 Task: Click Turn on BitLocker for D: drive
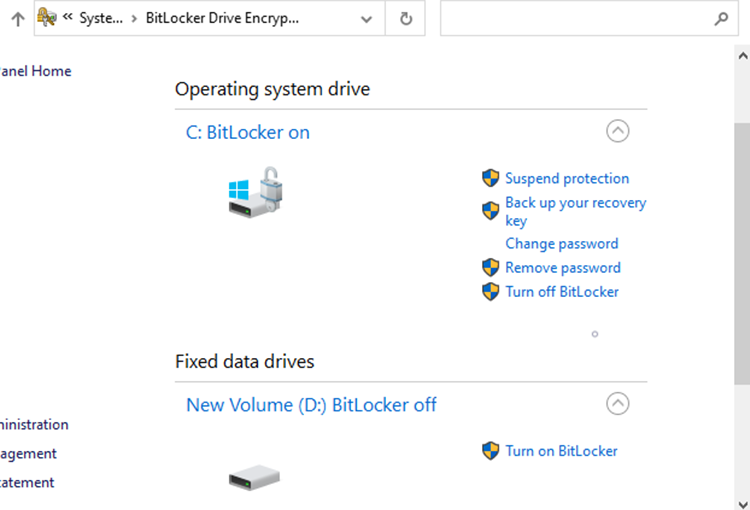[561, 450]
